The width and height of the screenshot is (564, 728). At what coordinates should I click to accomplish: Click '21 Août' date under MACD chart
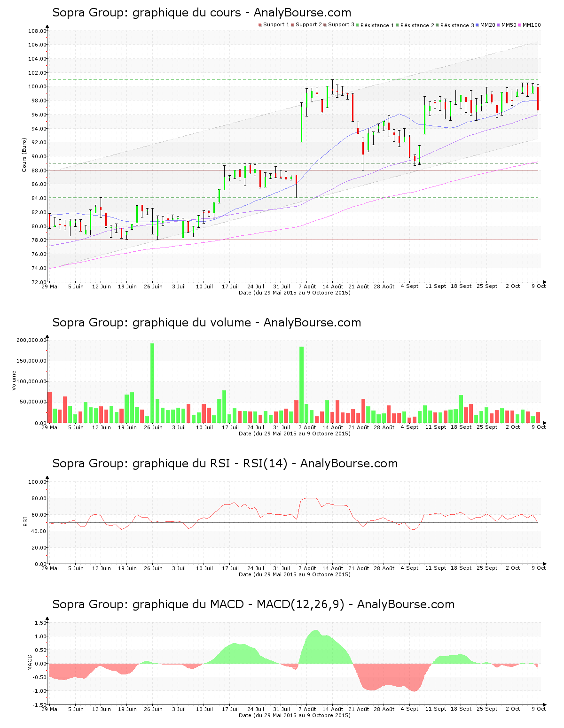359,709
